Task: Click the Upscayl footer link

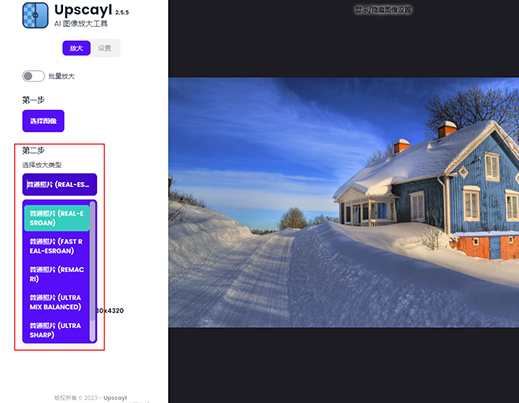Action: tap(115, 398)
